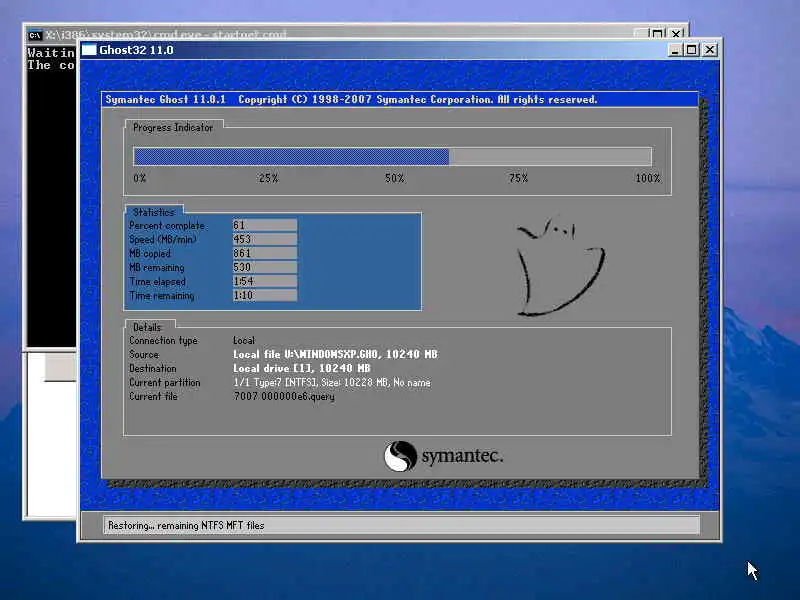Click the 'Waitin' text in cmd window
The width and height of the screenshot is (800, 600).
point(51,53)
